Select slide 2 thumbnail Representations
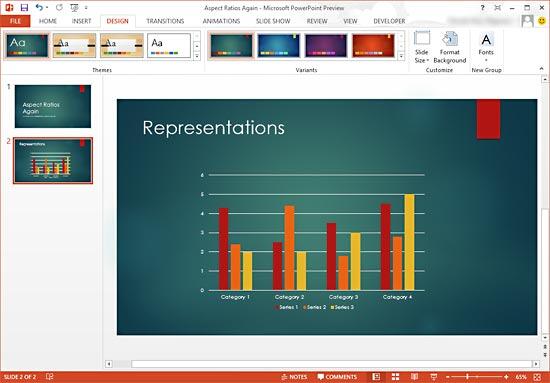The height and width of the screenshot is (383, 550). (53, 160)
